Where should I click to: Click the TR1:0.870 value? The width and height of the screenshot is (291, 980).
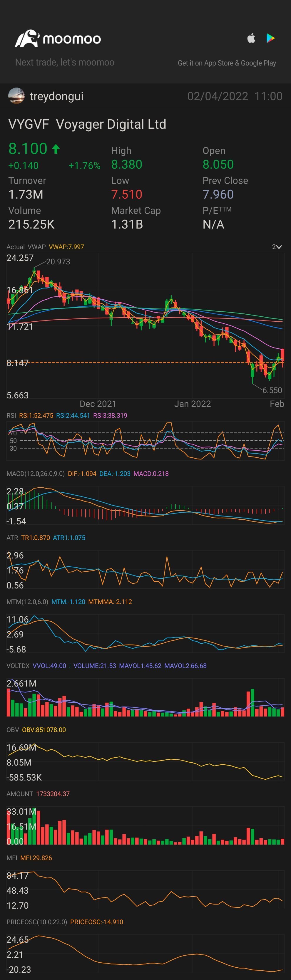click(x=36, y=538)
